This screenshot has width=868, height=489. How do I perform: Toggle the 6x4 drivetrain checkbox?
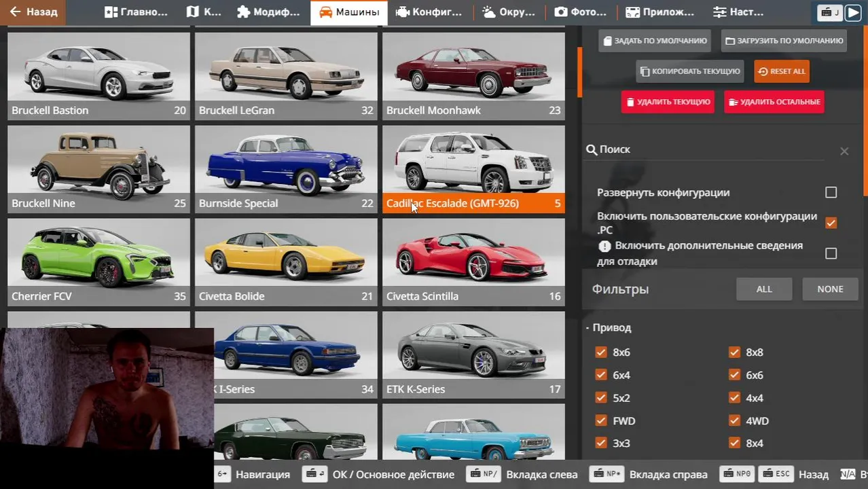tap(600, 375)
